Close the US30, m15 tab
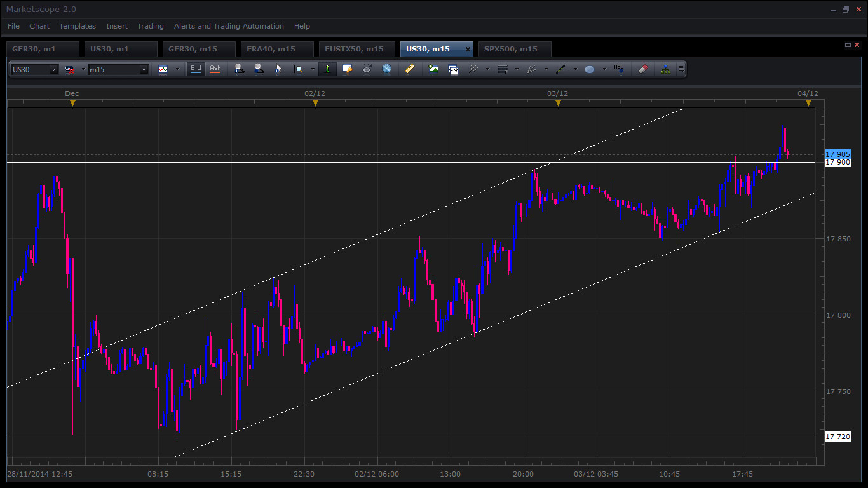 (x=468, y=49)
